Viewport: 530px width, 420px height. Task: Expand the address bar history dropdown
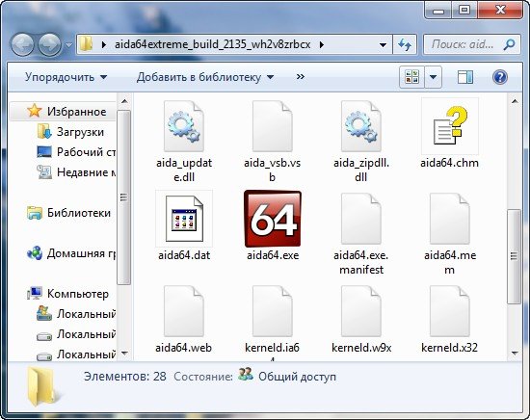(383, 44)
